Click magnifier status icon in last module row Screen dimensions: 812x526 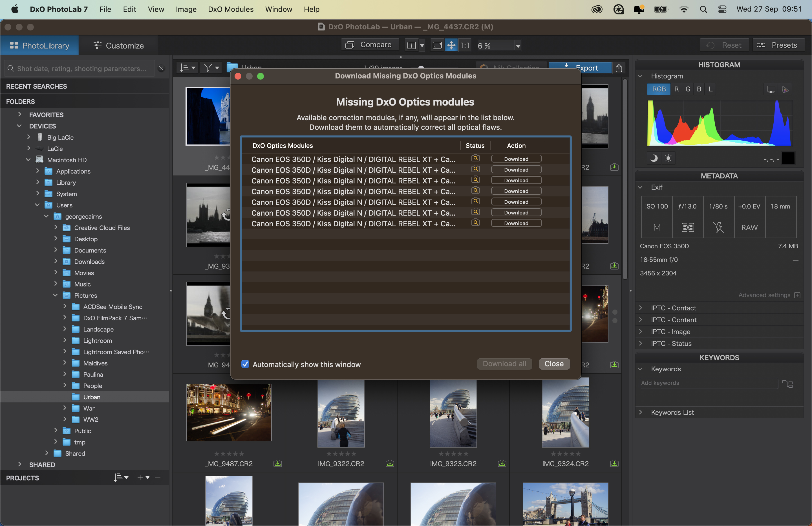pos(475,223)
